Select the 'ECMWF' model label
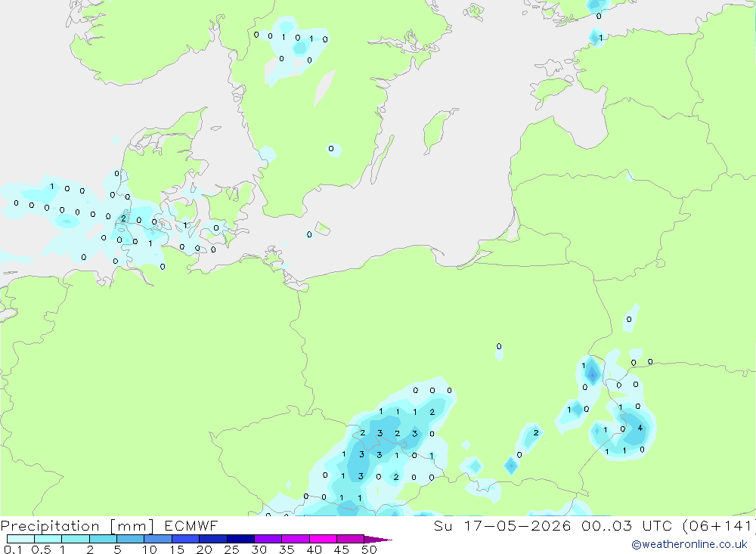This screenshot has height=554, width=756. (191, 525)
